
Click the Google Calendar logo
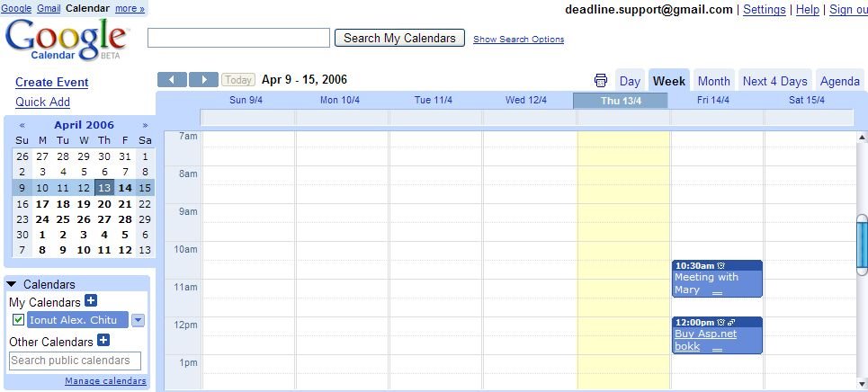point(67,39)
